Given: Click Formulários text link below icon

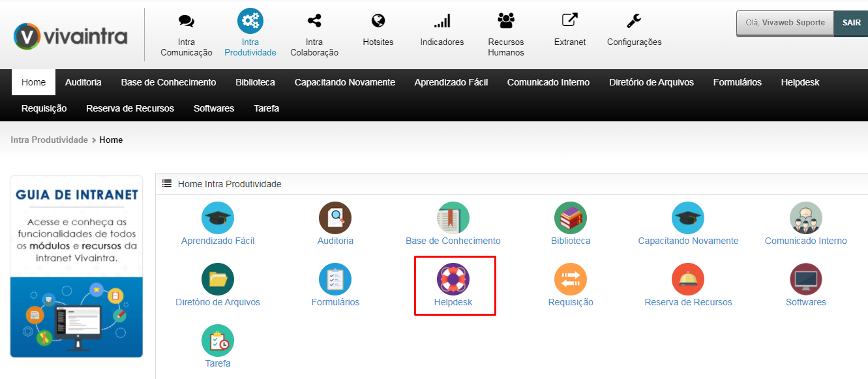Looking at the screenshot, I should tap(335, 302).
